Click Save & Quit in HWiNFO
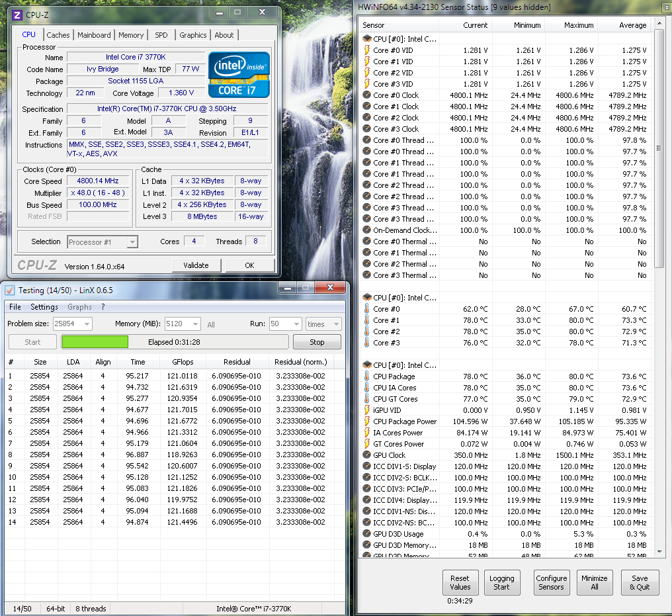The image size is (672, 616). 640,582
